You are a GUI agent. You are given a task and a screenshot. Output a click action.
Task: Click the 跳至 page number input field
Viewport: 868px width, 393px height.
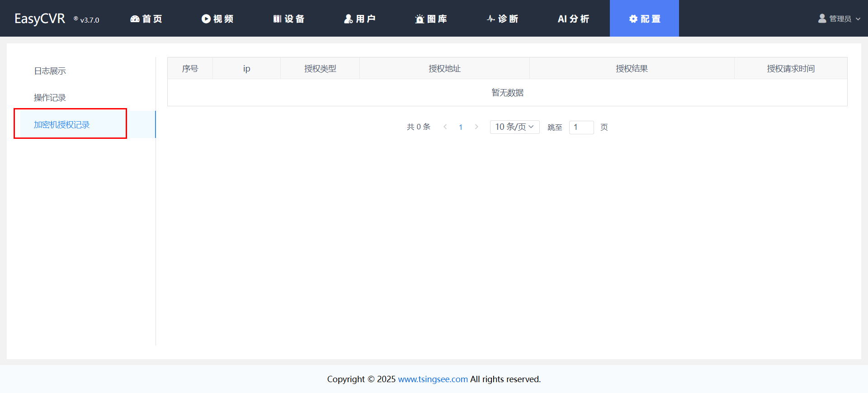point(581,127)
